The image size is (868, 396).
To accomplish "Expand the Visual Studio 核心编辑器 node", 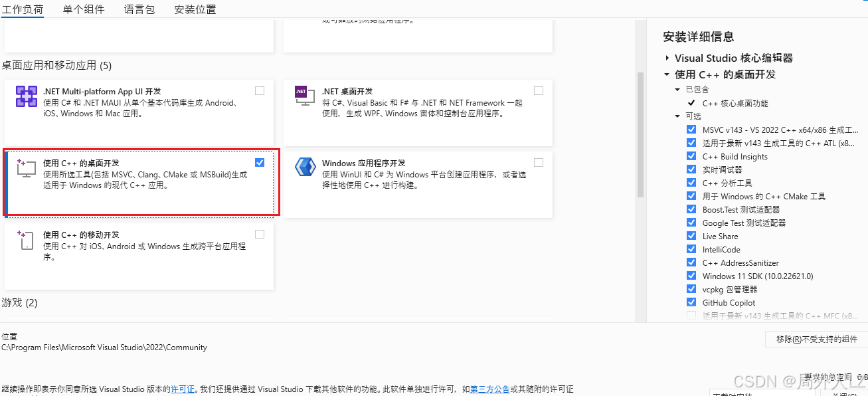I will point(667,58).
